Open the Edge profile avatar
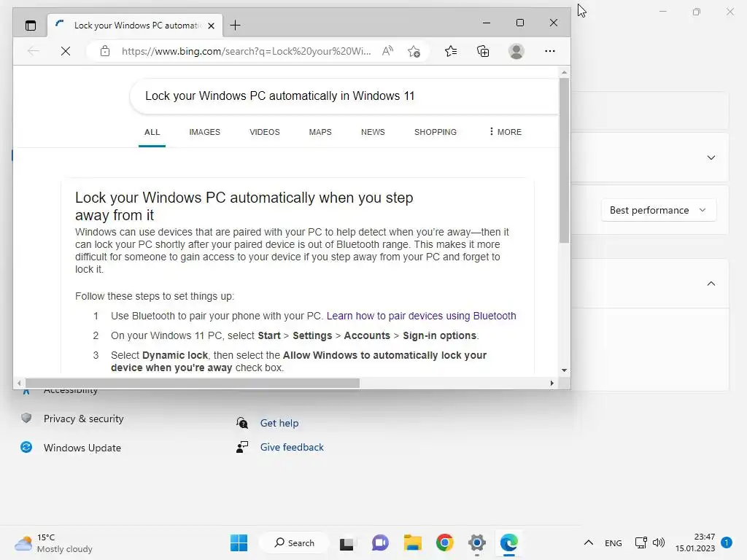747x560 pixels. [516, 51]
